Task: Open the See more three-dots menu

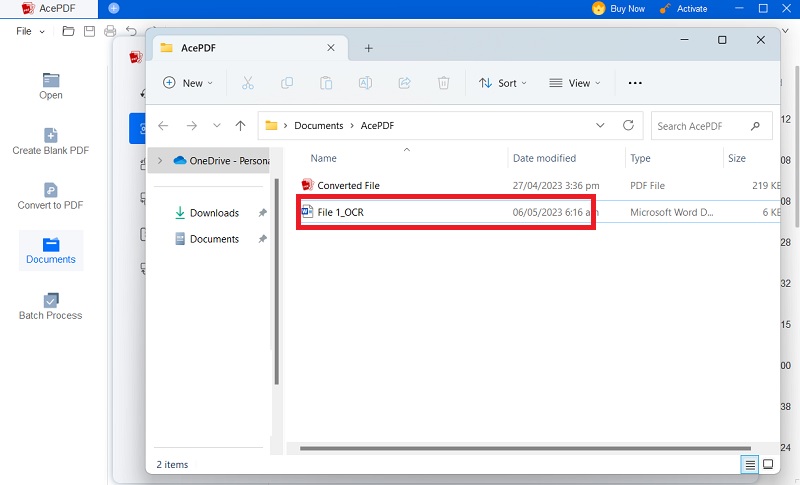Action: 635,83
